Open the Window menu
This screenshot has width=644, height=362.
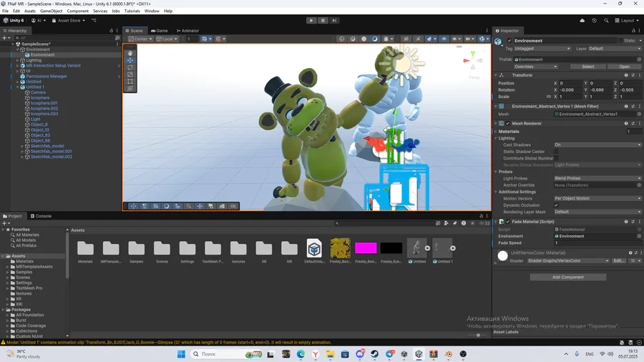tap(152, 11)
